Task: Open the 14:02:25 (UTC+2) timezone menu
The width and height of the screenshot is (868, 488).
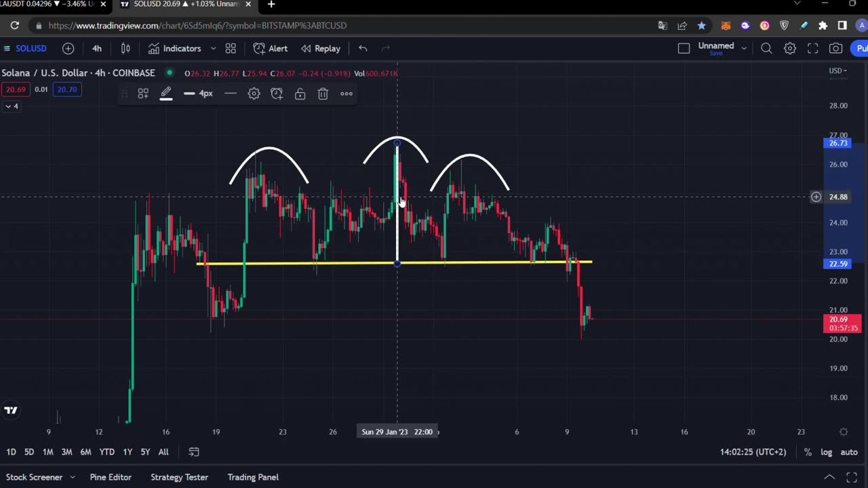Action: click(753, 452)
